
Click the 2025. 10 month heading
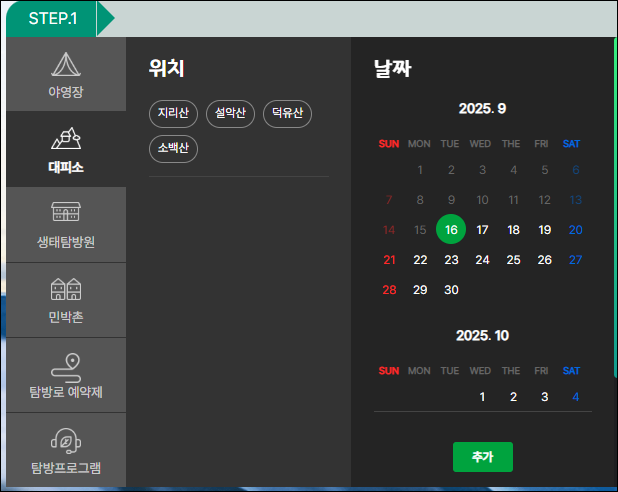pyautogui.click(x=482, y=335)
